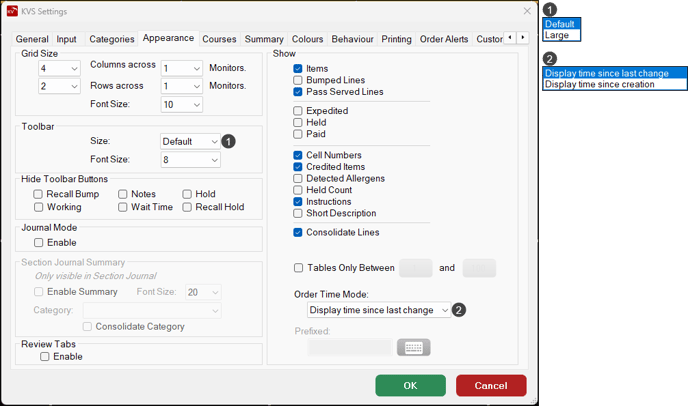This screenshot has width=688, height=406.
Task: Enable the Bumped Lines checkbox
Action: pyautogui.click(x=298, y=80)
